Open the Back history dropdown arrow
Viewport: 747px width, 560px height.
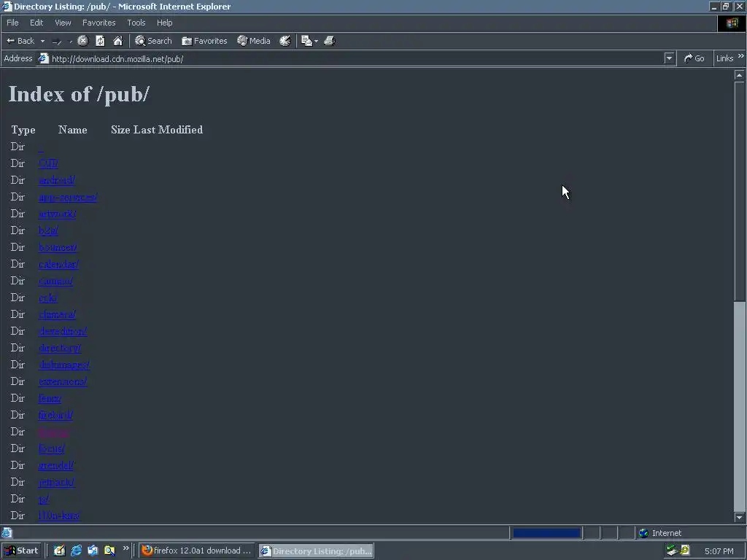click(x=42, y=41)
